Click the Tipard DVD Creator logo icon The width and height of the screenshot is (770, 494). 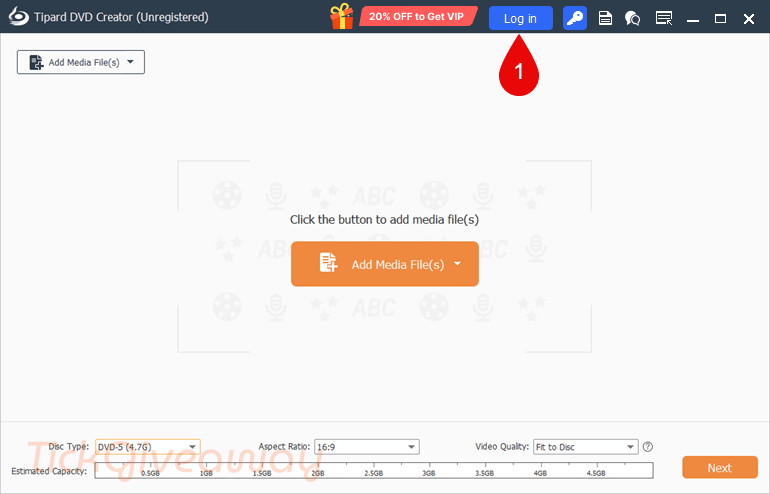tap(19, 17)
